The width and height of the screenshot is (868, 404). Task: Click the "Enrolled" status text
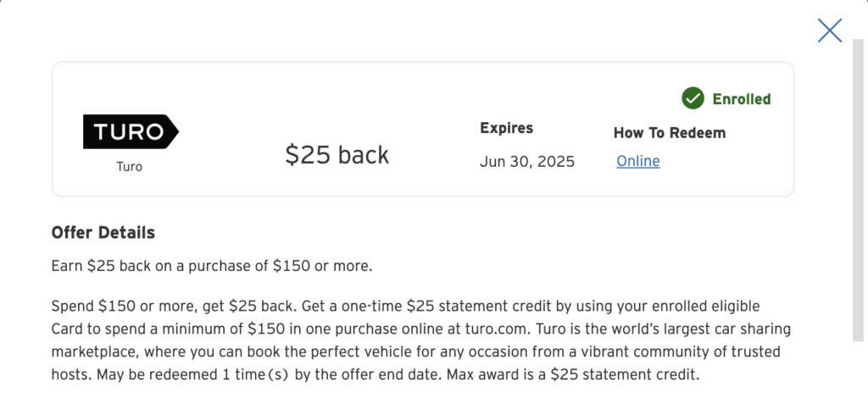741,99
